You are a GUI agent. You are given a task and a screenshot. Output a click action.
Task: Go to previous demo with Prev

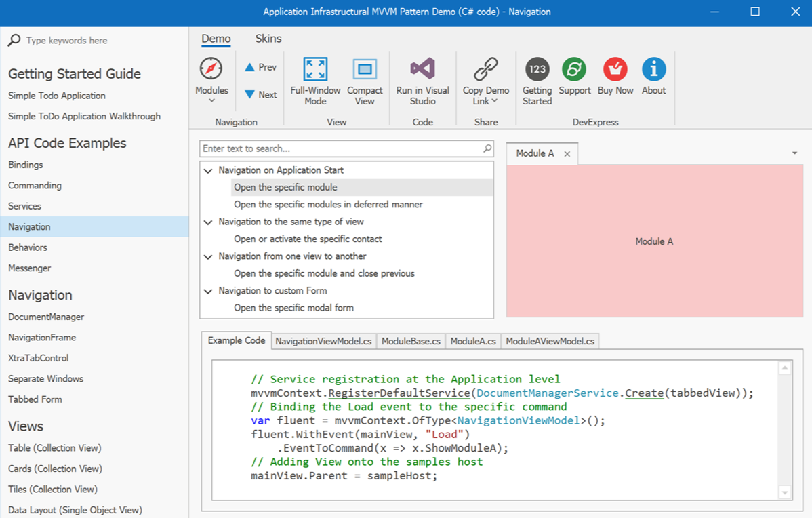pyautogui.click(x=260, y=67)
